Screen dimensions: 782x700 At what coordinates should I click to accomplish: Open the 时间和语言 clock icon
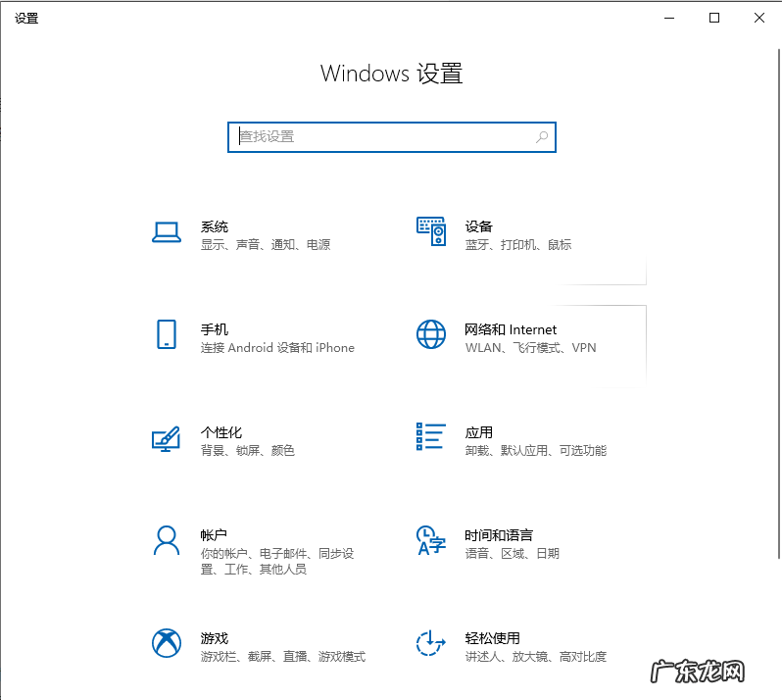pos(431,540)
